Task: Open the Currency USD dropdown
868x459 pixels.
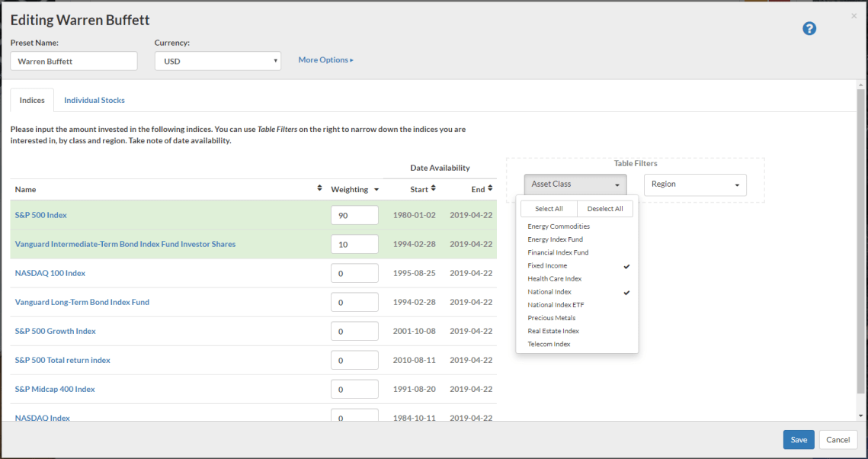Action: [217, 61]
